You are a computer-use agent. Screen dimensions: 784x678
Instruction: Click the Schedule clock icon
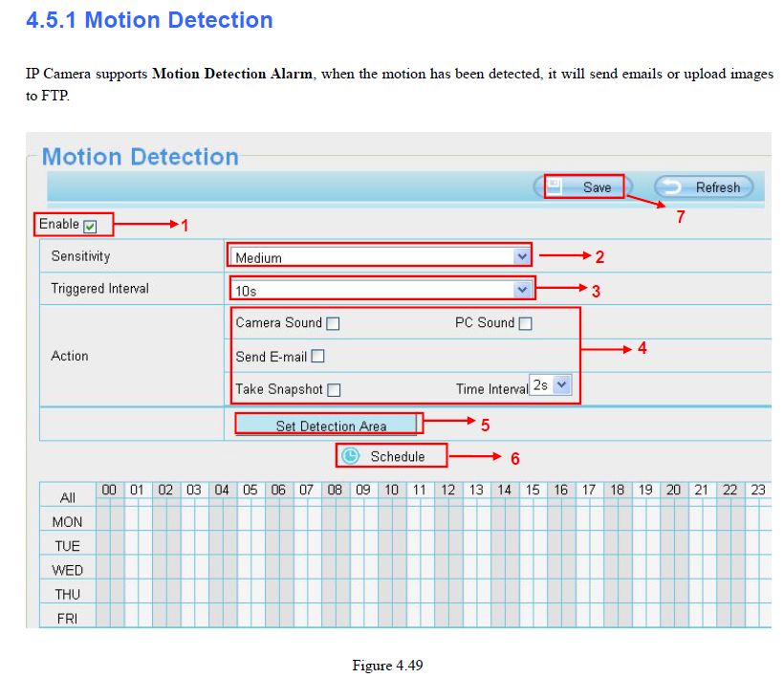coord(351,456)
